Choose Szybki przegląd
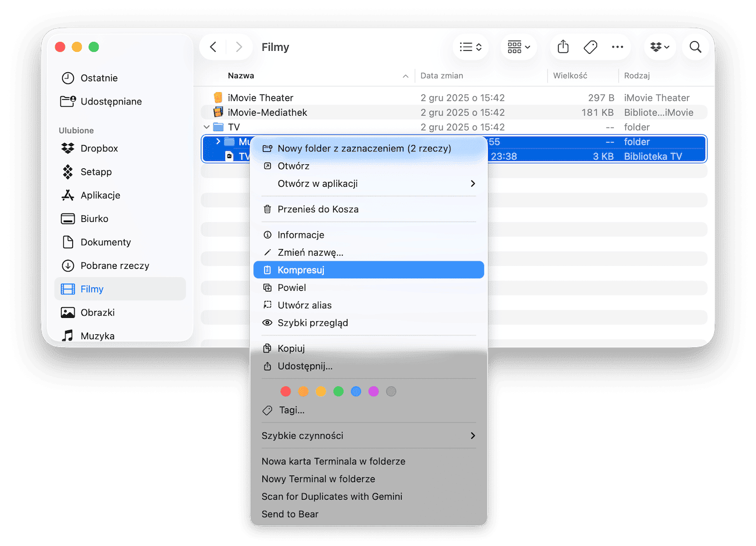 [369, 322]
